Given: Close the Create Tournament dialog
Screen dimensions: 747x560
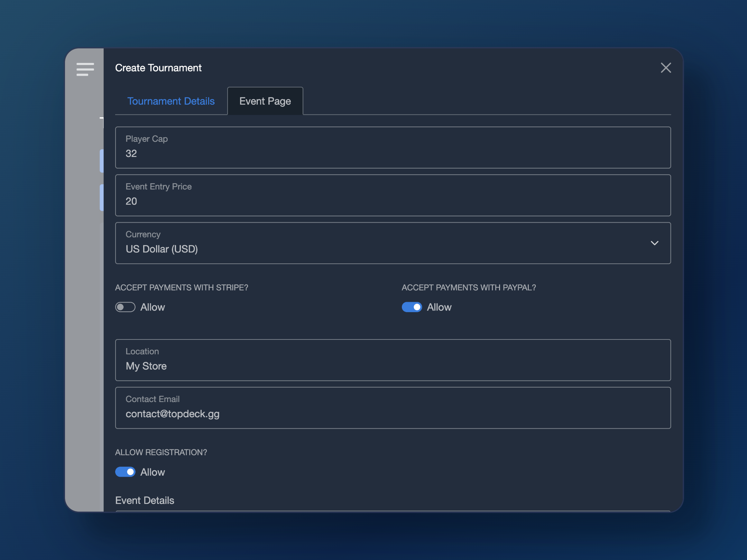Looking at the screenshot, I should [665, 68].
